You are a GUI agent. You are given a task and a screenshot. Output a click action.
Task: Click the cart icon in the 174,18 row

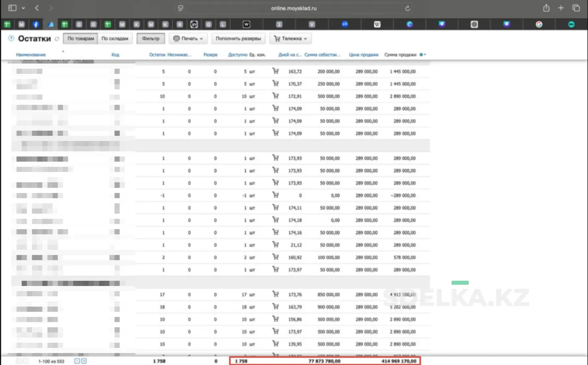click(275, 220)
